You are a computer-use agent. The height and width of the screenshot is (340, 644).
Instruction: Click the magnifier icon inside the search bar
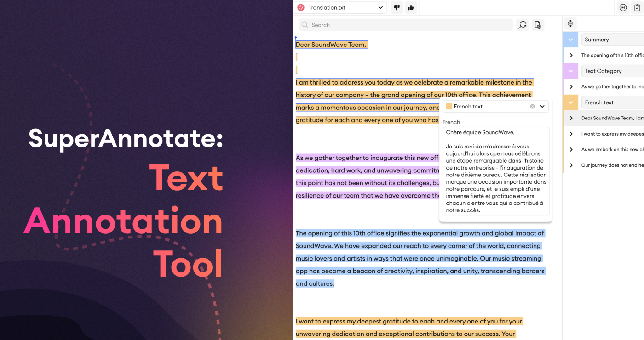[x=305, y=24]
